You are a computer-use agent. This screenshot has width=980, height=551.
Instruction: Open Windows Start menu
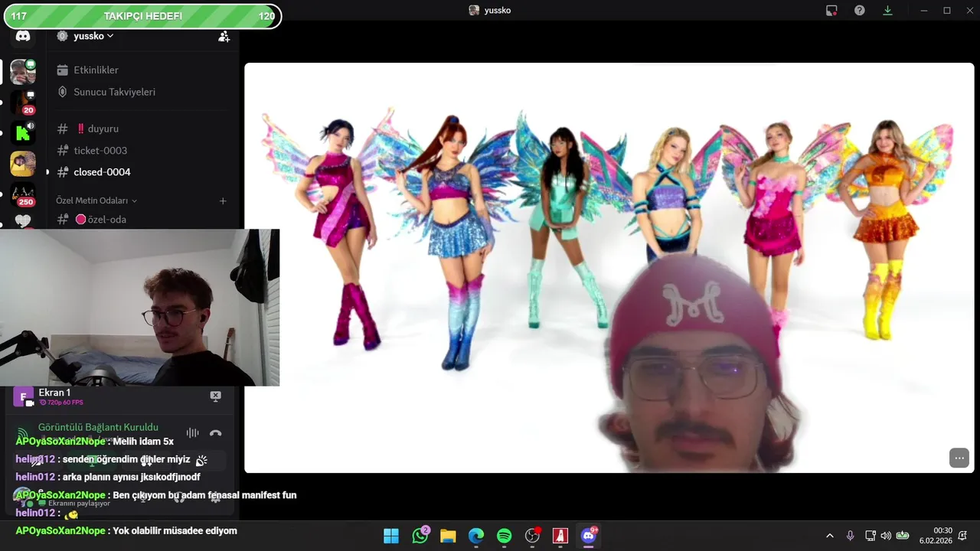pos(391,536)
